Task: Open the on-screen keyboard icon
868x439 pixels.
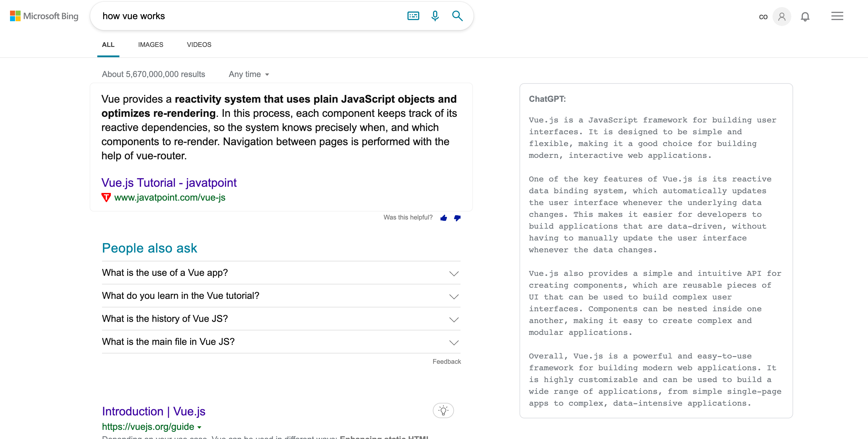Action: click(413, 16)
